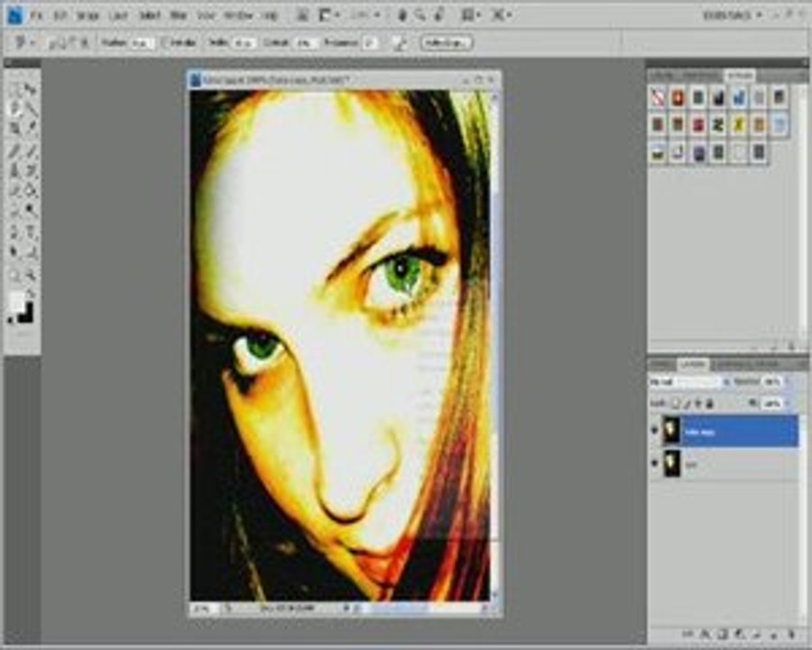The width and height of the screenshot is (812, 650).
Task: Open the Image menu
Action: (88, 15)
